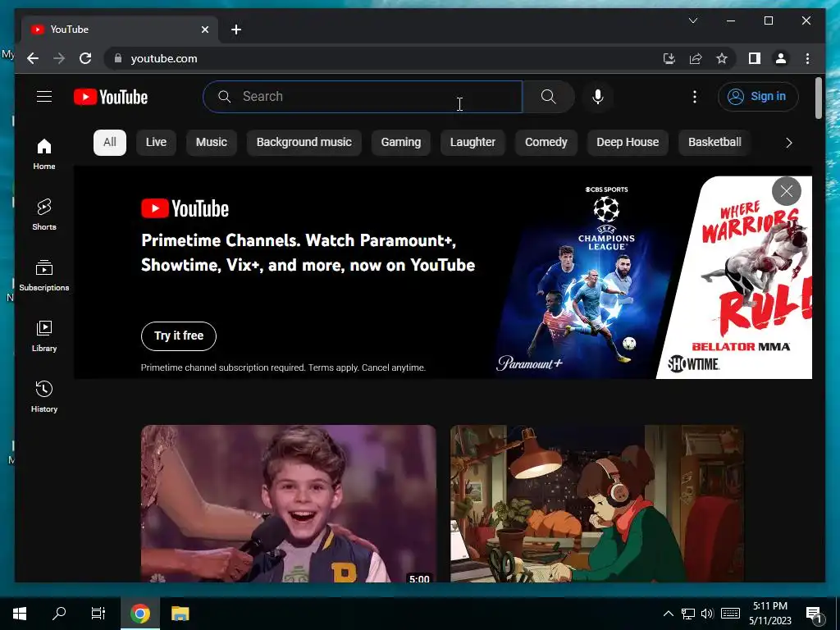Image resolution: width=840 pixels, height=630 pixels.
Task: Click the search magnifier button
Action: 548,97
